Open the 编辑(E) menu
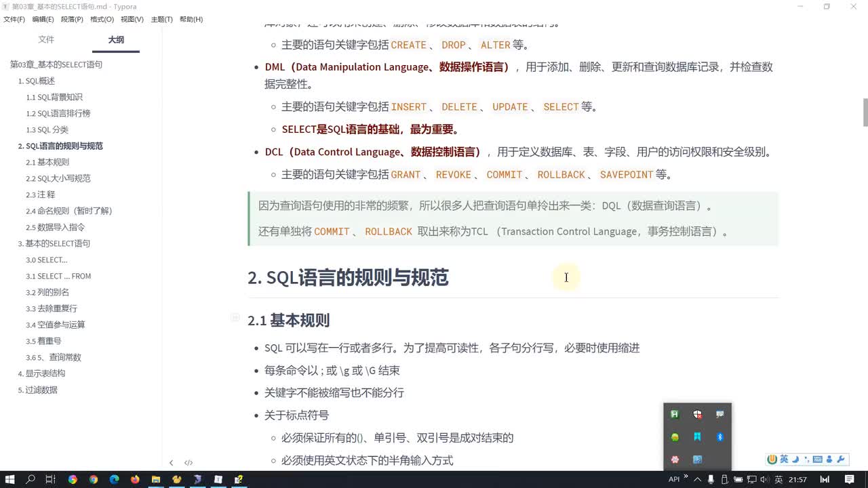The width and height of the screenshot is (868, 488). 43,19
